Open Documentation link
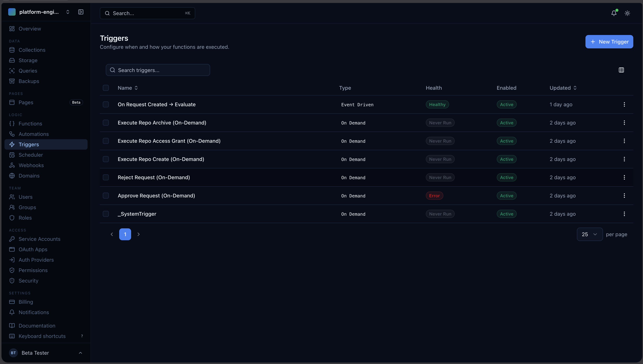 point(46,326)
